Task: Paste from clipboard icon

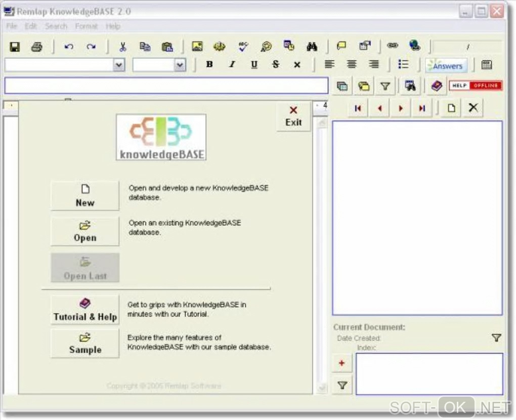Action: 167,47
